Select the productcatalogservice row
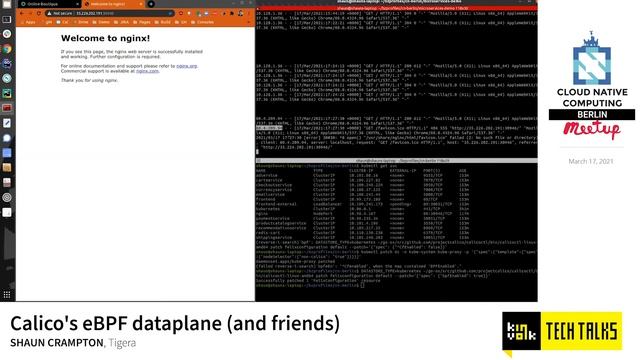 click(362, 223)
